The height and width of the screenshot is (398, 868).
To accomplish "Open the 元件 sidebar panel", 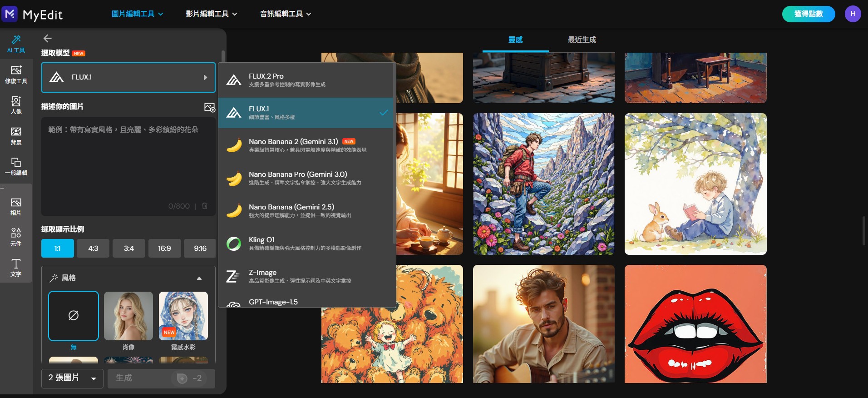I will (16, 237).
